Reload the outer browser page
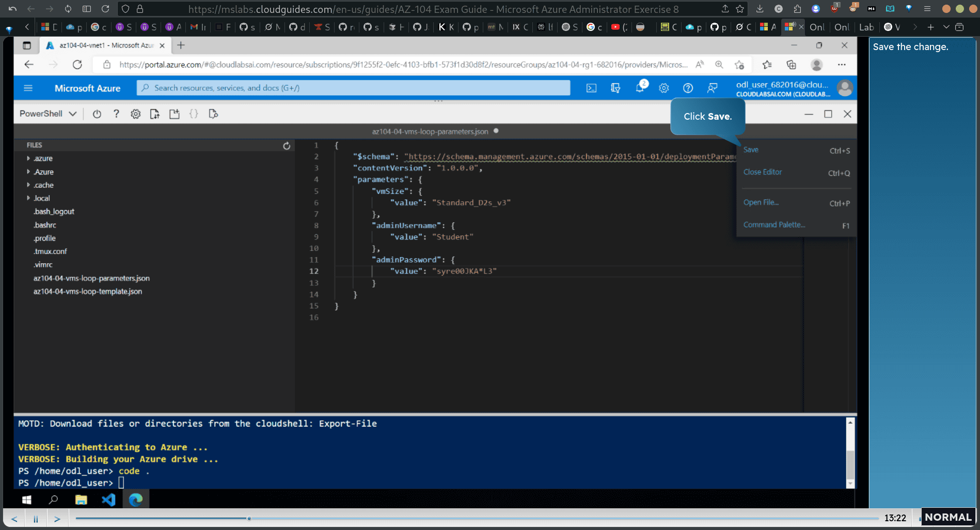Viewport: 980px width, 530px height. click(105, 9)
